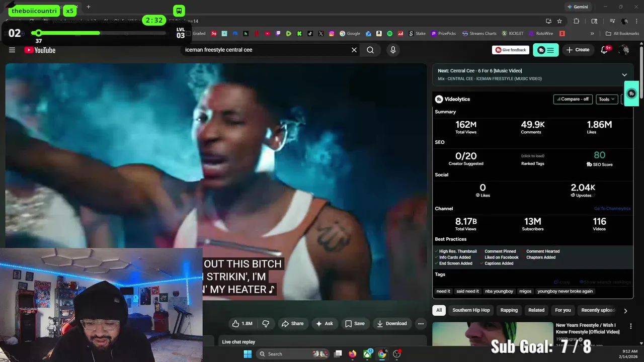Open Chrome three-dot menu

(636, 21)
